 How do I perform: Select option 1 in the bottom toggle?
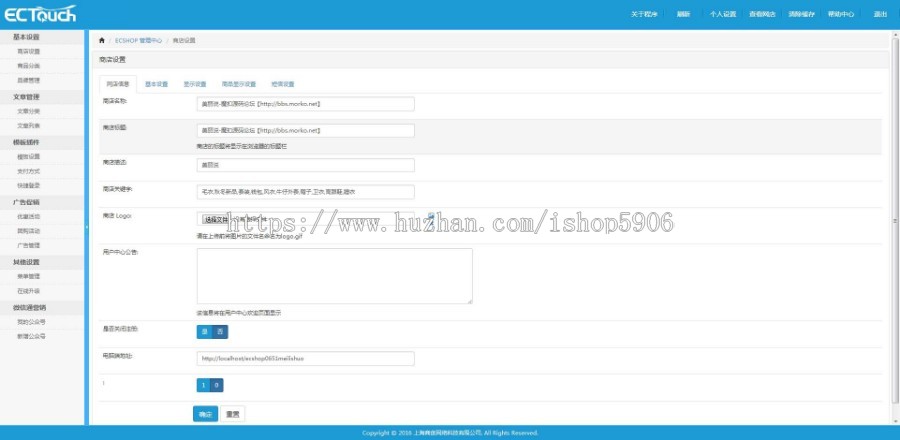[203, 386]
